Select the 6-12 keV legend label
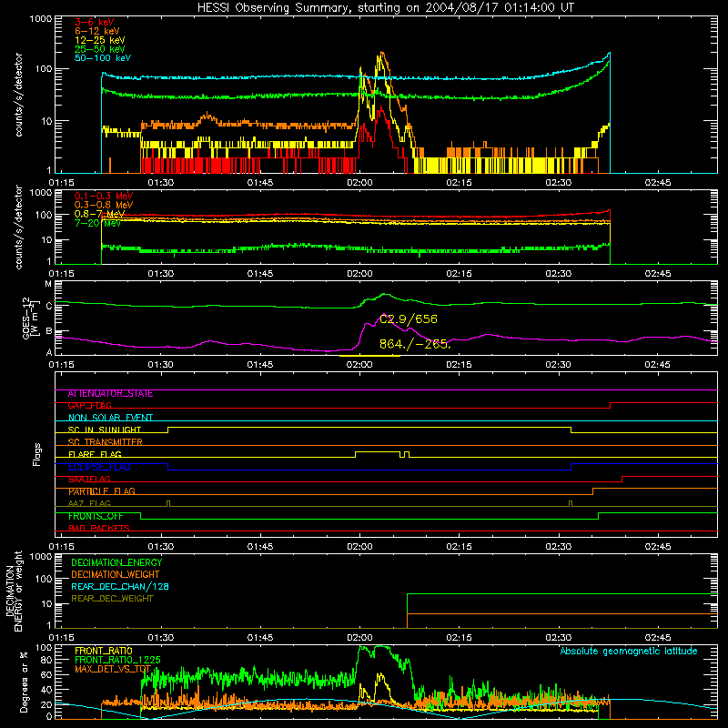The height and width of the screenshot is (728, 728). click(x=97, y=31)
